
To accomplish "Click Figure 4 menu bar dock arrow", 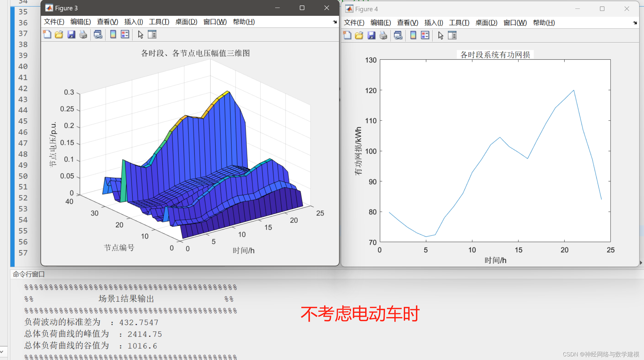I will pos(635,23).
